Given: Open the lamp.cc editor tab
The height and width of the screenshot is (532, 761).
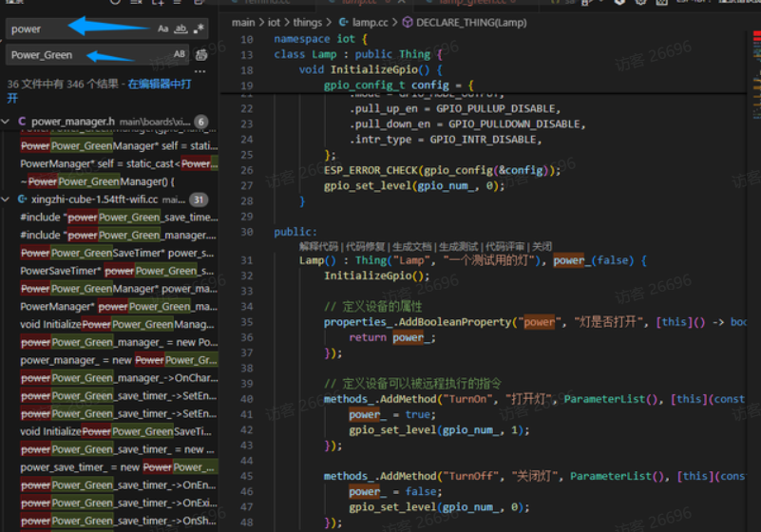Looking at the screenshot, I should tap(358, 3).
